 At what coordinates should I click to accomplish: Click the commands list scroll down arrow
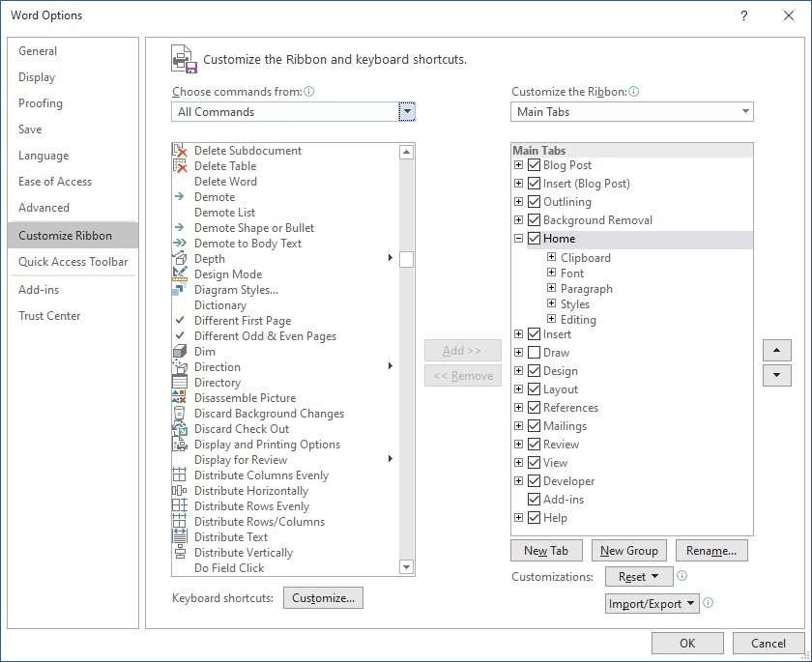[407, 567]
